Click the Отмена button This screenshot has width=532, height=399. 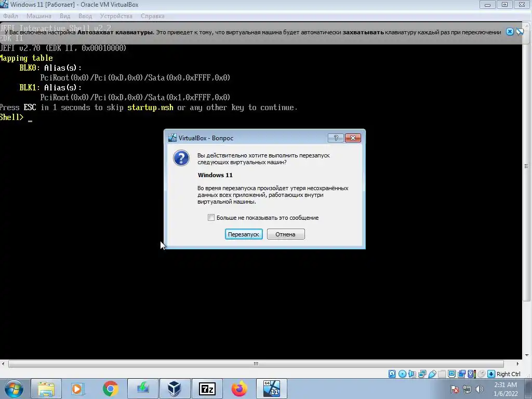(286, 234)
